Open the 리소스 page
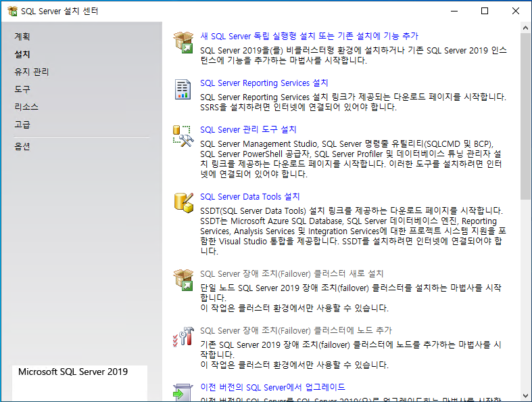This screenshot has height=402, width=532. point(26,107)
